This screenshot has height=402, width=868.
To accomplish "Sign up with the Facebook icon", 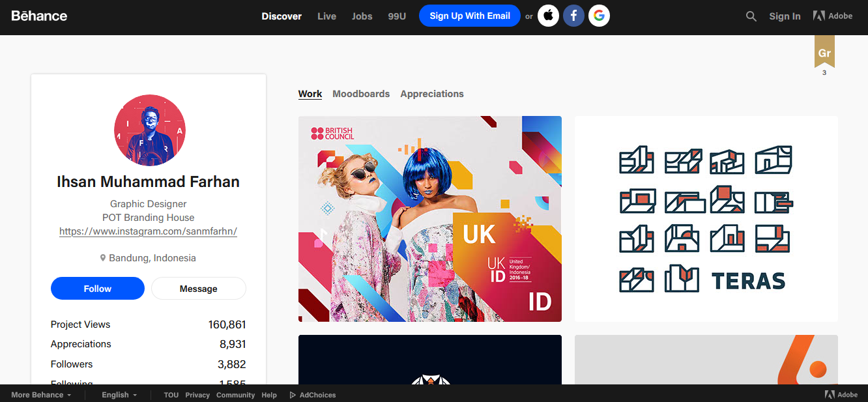I will click(573, 16).
